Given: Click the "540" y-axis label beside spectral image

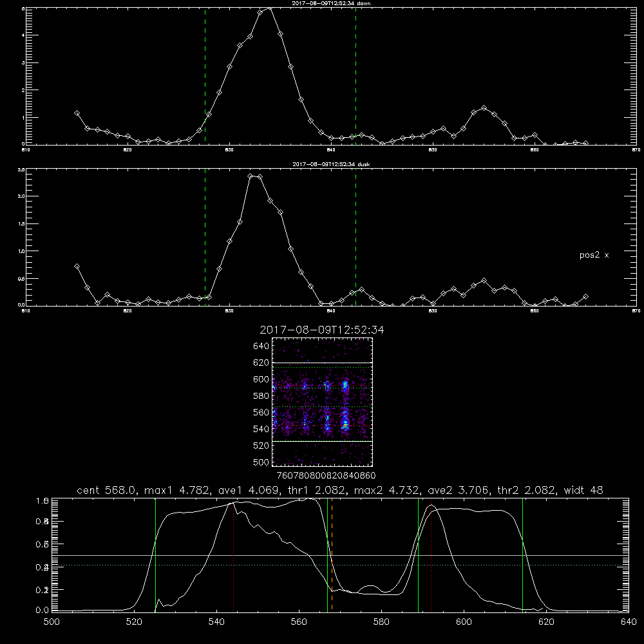Looking at the screenshot, I should [261, 429].
